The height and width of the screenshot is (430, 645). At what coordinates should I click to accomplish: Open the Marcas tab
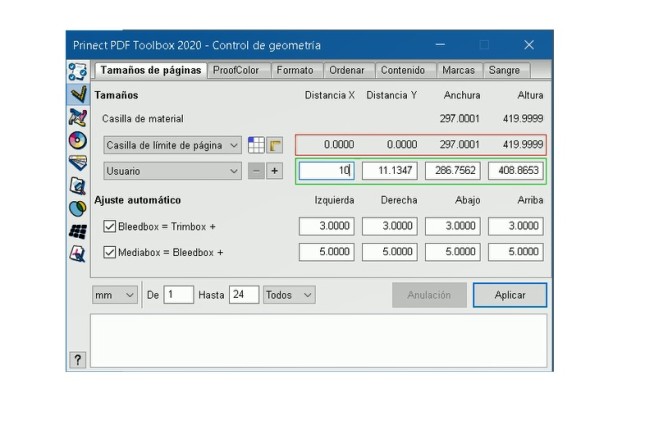[x=458, y=71]
